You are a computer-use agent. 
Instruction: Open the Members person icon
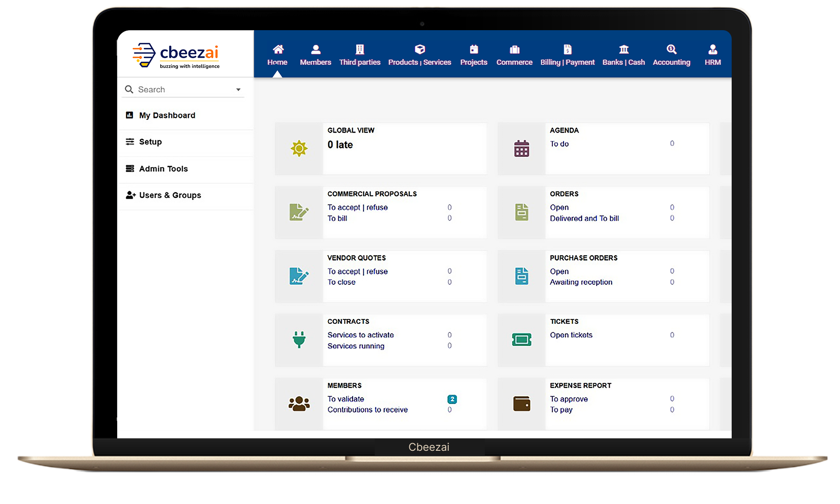316,49
